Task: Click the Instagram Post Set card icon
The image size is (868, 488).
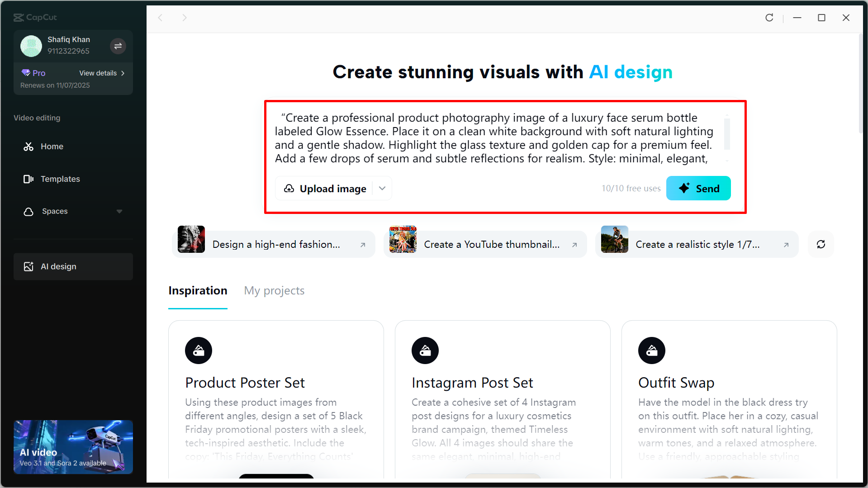Action: 425,351
